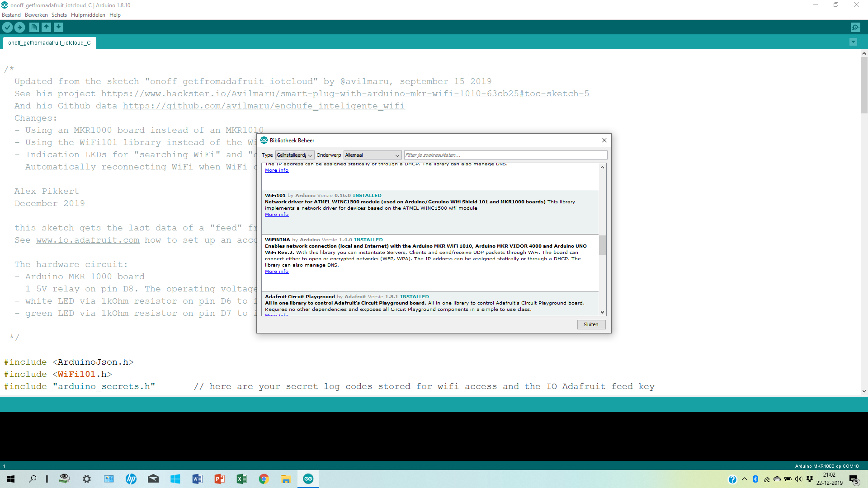
Task: Open the Settings gear in the taskbar
Action: point(87,479)
